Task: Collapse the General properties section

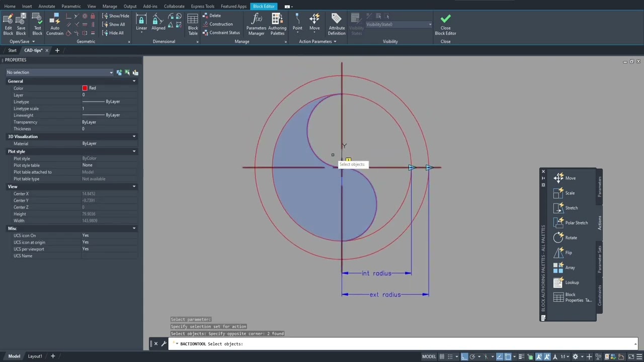Action: click(134, 81)
